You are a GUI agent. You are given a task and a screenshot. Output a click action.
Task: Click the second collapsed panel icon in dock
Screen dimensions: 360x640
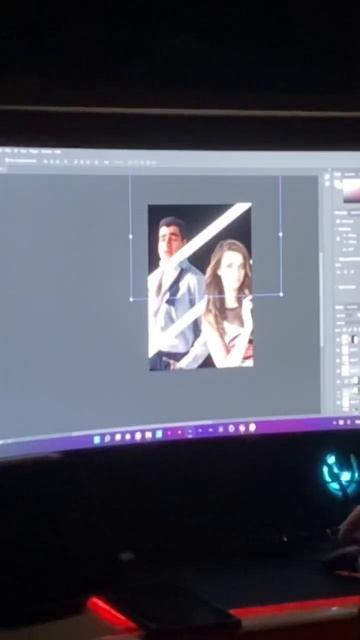(327, 184)
